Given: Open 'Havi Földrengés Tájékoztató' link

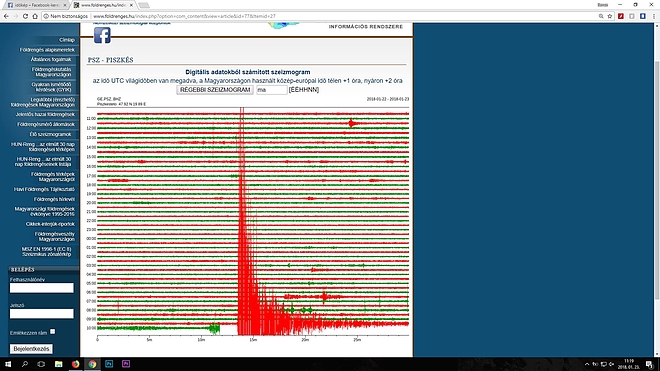Looking at the screenshot, I should coord(44,190).
